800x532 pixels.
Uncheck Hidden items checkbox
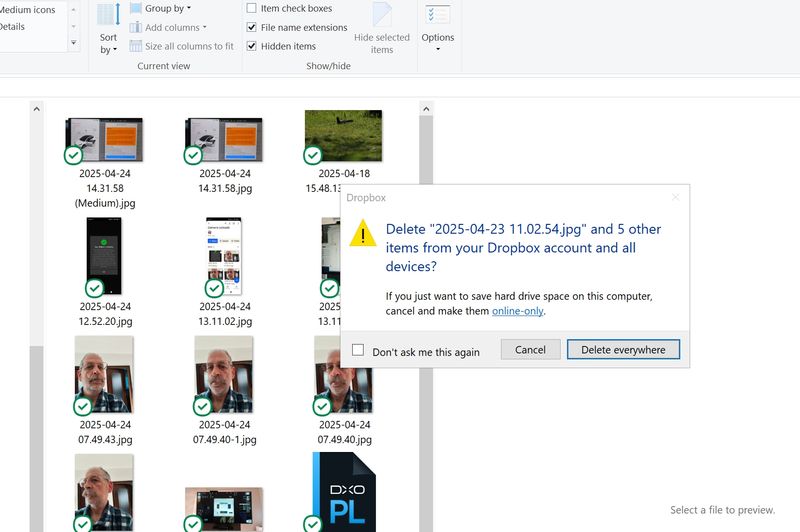252,46
